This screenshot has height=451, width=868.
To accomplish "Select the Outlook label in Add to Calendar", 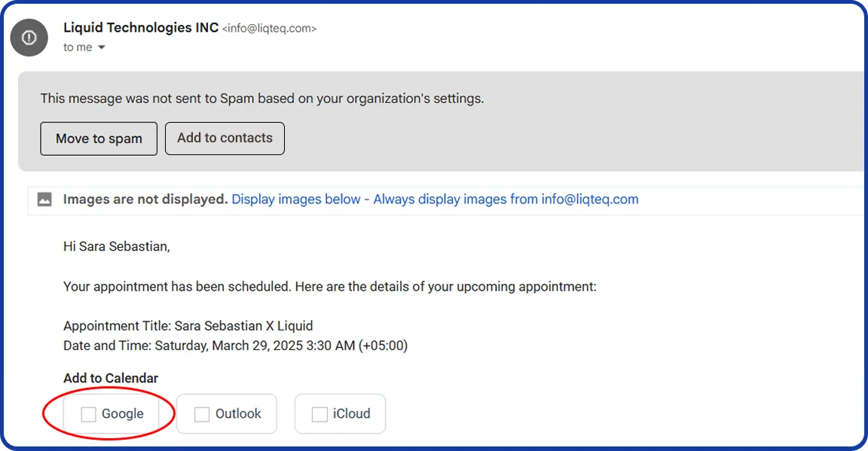I will (238, 413).
